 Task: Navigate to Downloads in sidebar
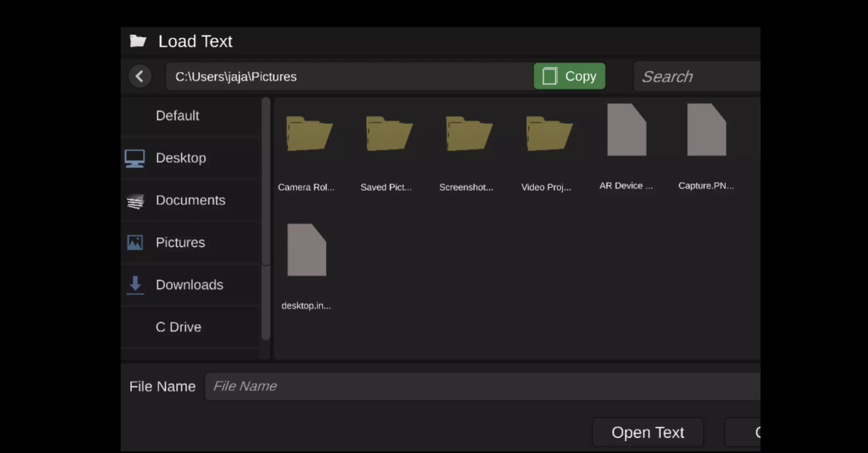[189, 285]
